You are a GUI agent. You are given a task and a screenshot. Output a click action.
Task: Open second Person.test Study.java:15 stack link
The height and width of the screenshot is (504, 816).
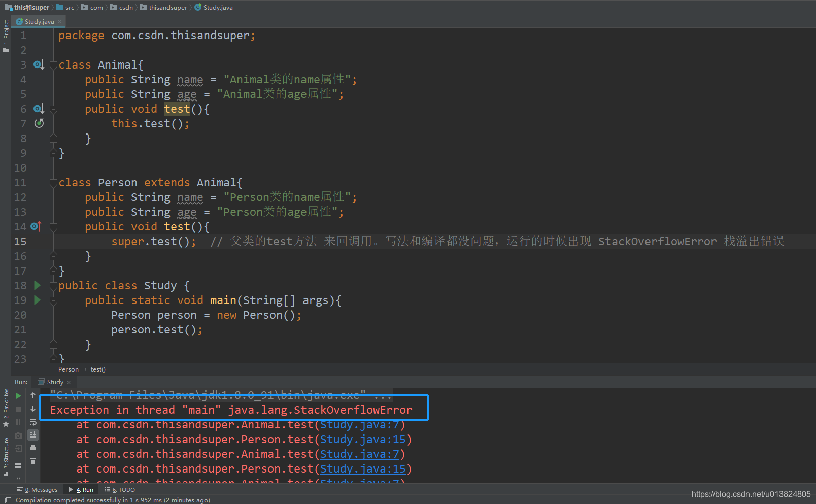tap(363, 469)
